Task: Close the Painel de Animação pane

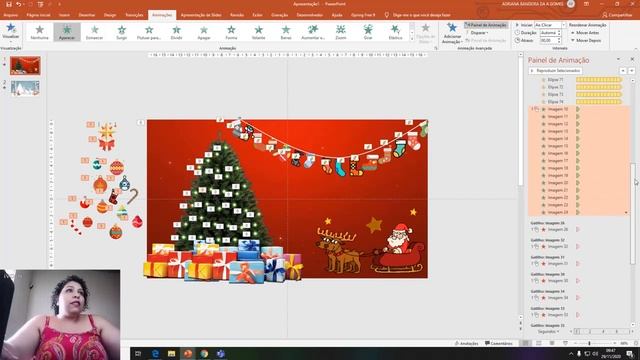Action: click(x=632, y=60)
